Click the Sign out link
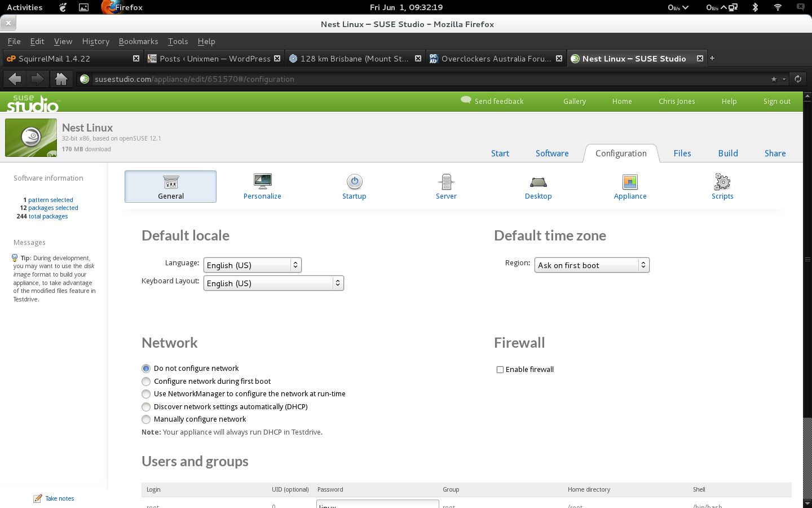This screenshot has height=508, width=812. [x=777, y=102]
